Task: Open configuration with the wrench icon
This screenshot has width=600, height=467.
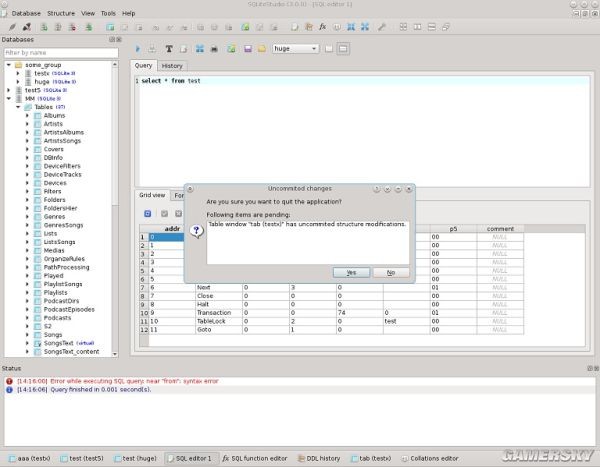Action: 382,27
